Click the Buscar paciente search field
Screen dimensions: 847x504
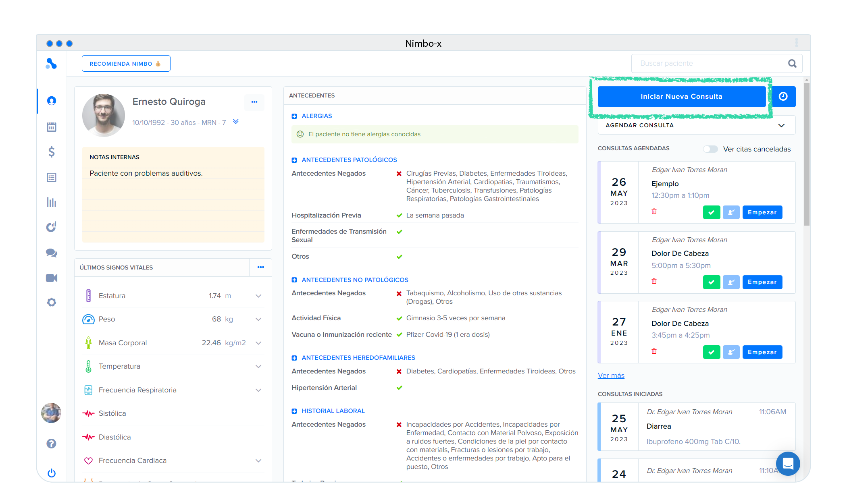pos(710,64)
